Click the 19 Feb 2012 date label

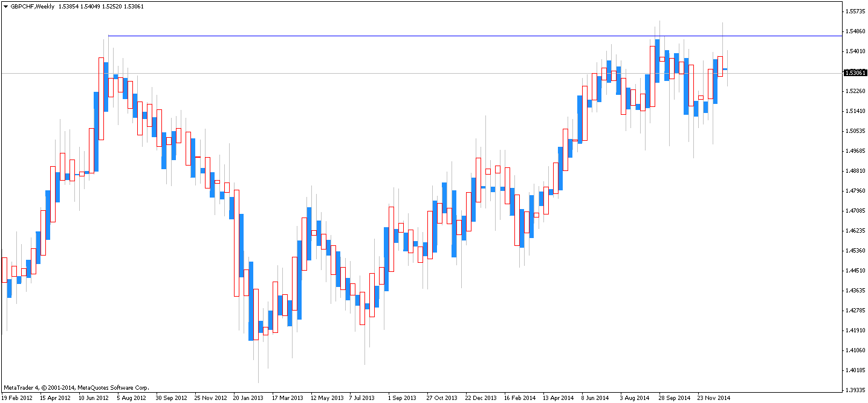coord(18,398)
